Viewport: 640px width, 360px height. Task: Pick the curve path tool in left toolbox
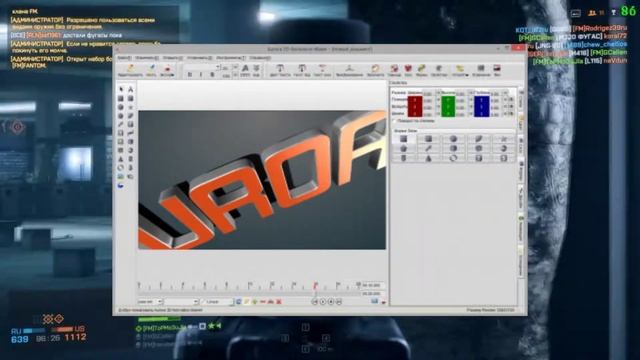coord(131,133)
